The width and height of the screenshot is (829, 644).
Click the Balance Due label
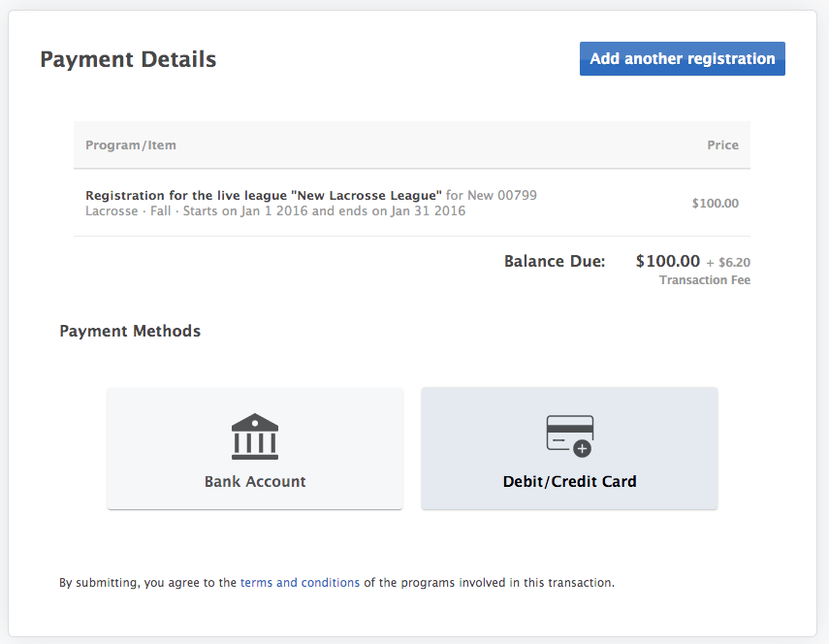(x=555, y=261)
